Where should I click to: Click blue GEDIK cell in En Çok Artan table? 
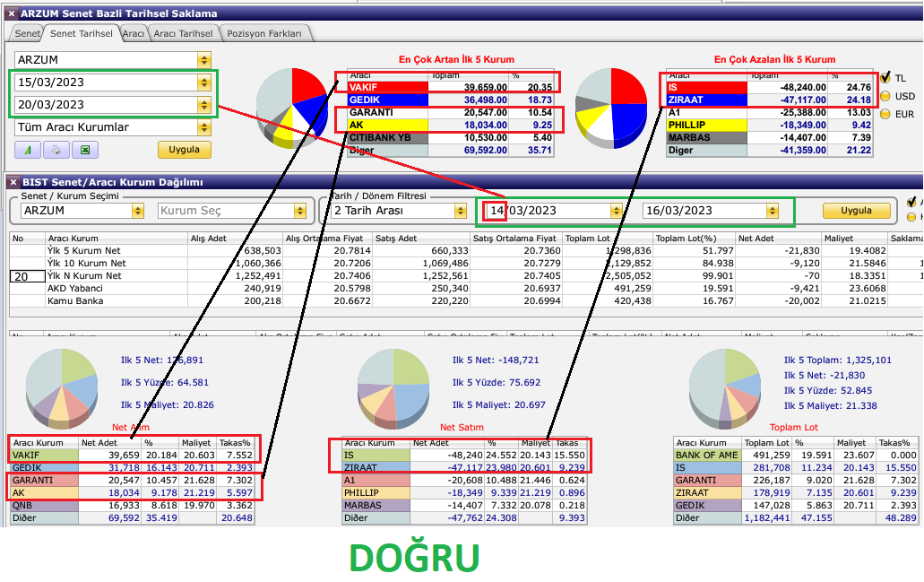[x=388, y=100]
